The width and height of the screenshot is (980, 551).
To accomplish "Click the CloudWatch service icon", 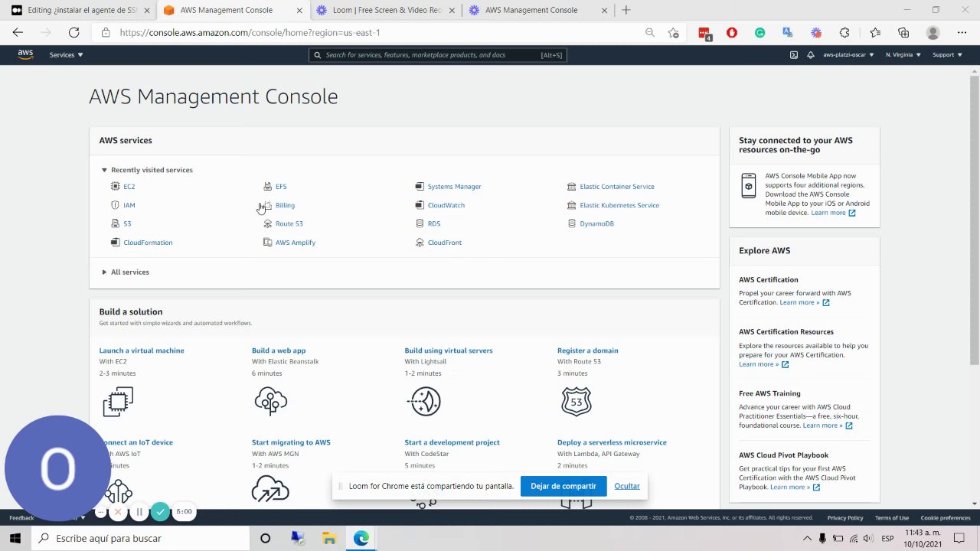I will point(420,205).
